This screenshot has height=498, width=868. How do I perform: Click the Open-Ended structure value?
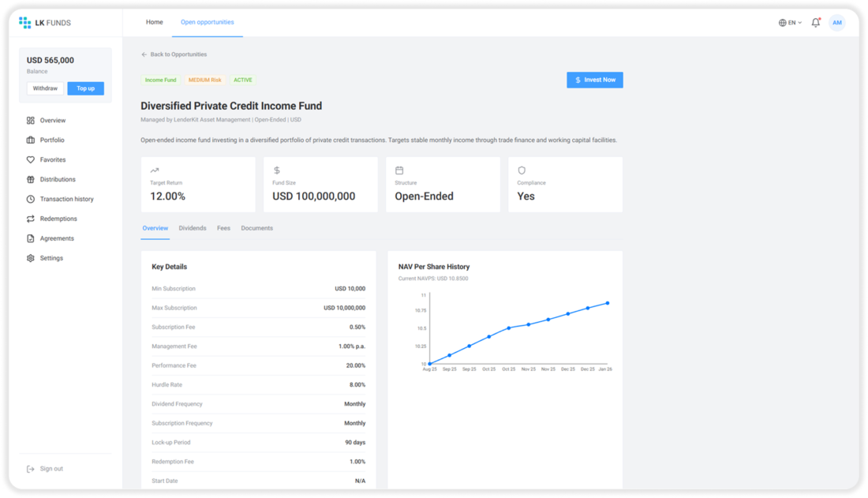[x=424, y=196]
